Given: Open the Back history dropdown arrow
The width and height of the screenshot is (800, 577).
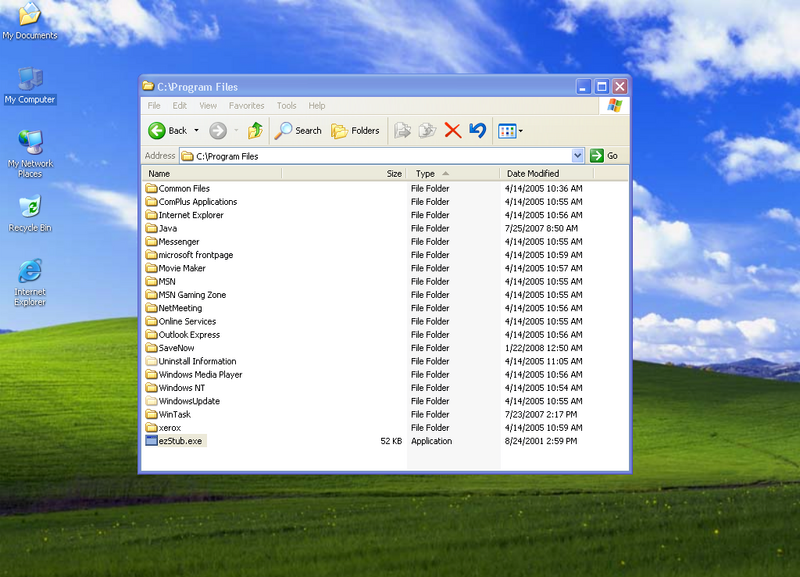Looking at the screenshot, I should (196, 131).
